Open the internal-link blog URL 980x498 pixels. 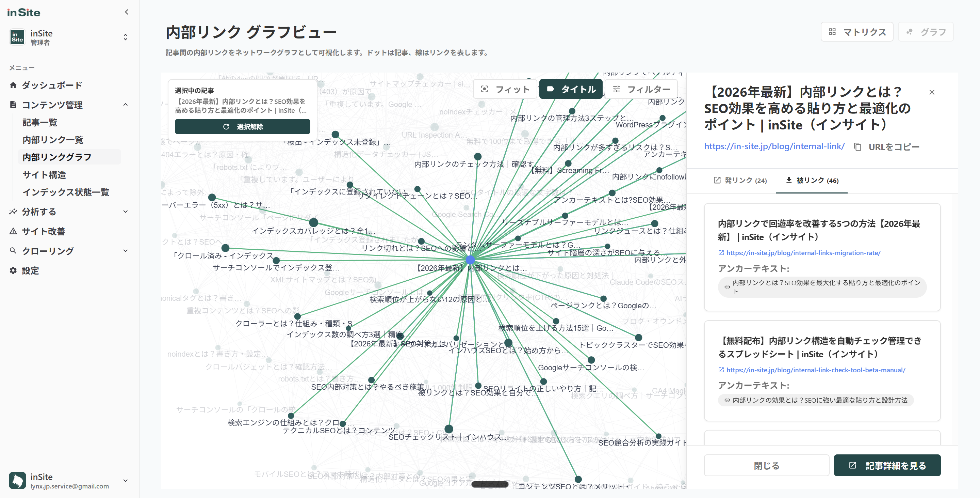(x=774, y=146)
